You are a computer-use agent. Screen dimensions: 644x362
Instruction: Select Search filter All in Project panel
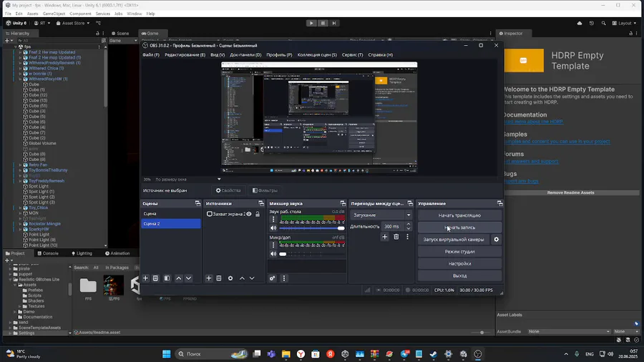pyautogui.click(x=96, y=268)
